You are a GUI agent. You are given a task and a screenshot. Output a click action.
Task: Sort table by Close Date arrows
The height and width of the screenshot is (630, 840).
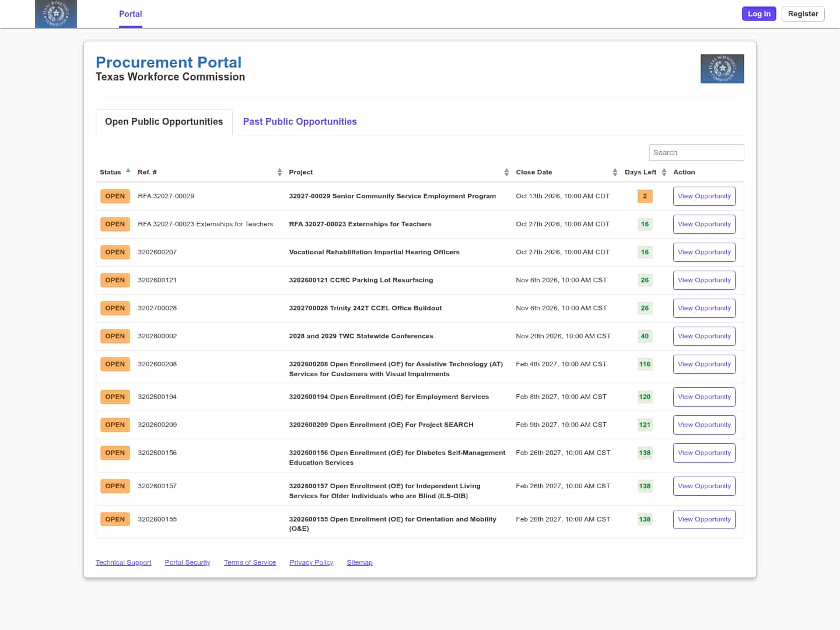(615, 172)
